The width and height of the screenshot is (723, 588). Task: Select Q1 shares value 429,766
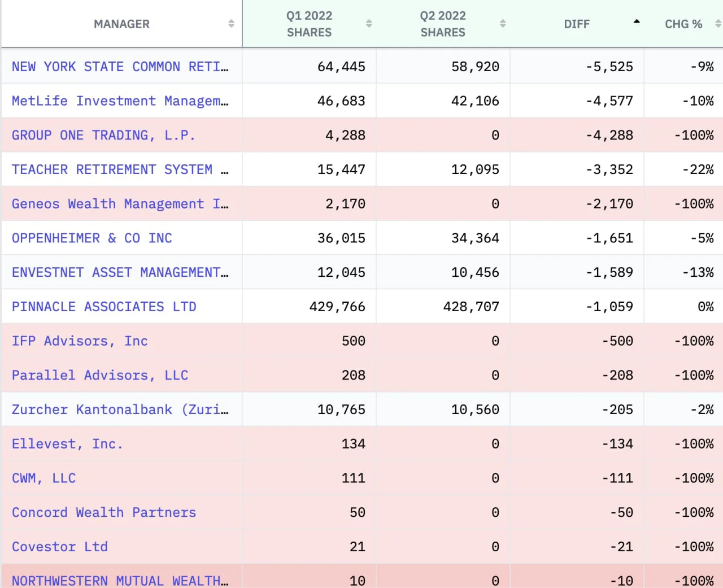pos(337,307)
